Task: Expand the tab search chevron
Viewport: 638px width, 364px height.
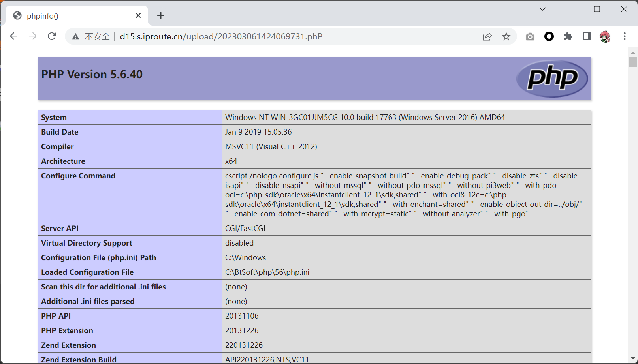Action: [542, 9]
